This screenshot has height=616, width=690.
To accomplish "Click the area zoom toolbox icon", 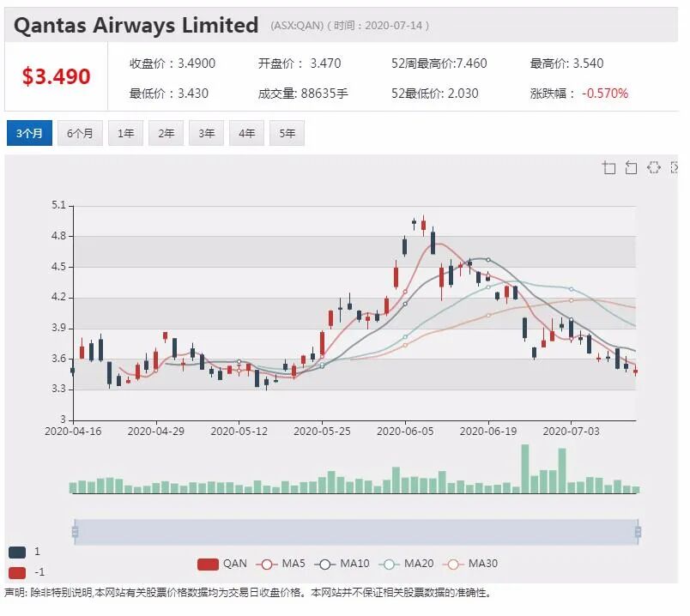I will coord(609,167).
